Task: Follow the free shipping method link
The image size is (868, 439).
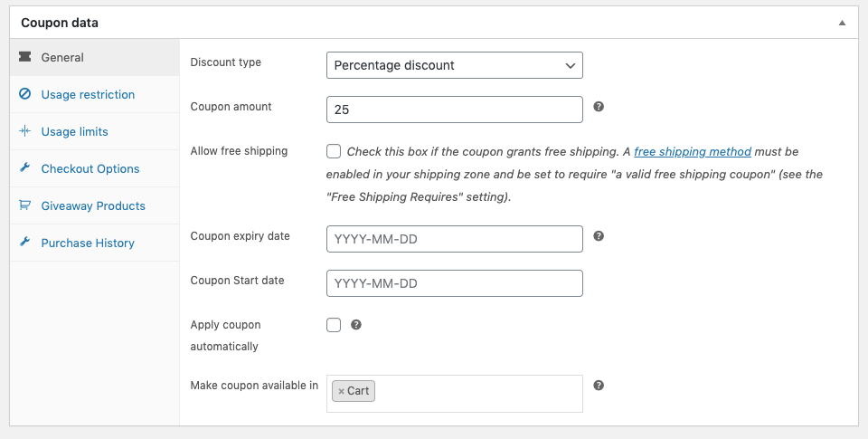Action: point(693,152)
